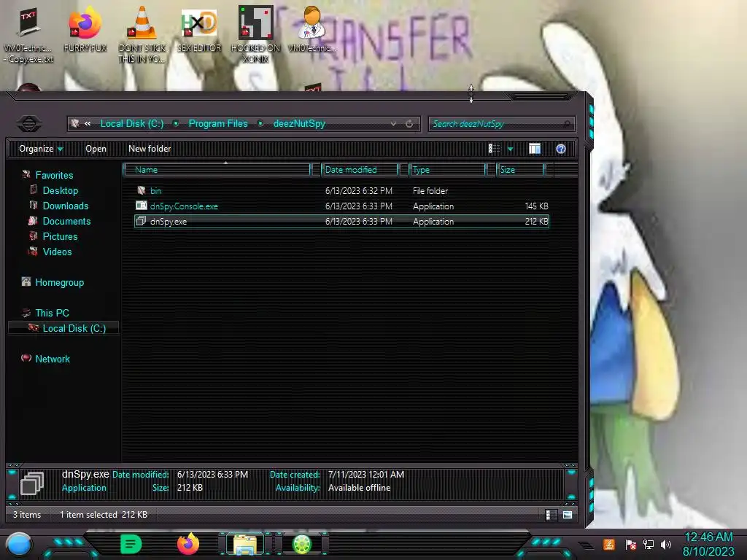Viewport: 747px width, 560px height.
Task: Change the view layout icon
Action: (494, 149)
